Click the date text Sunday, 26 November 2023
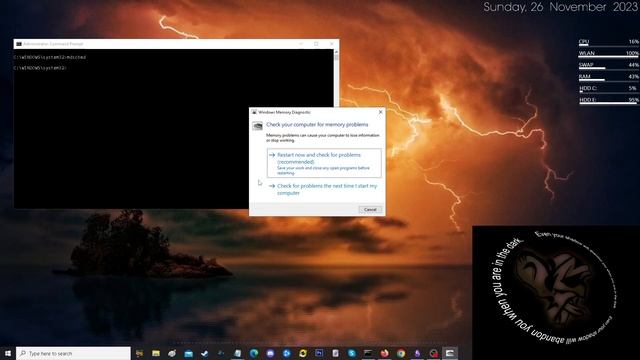 [x=561, y=7]
